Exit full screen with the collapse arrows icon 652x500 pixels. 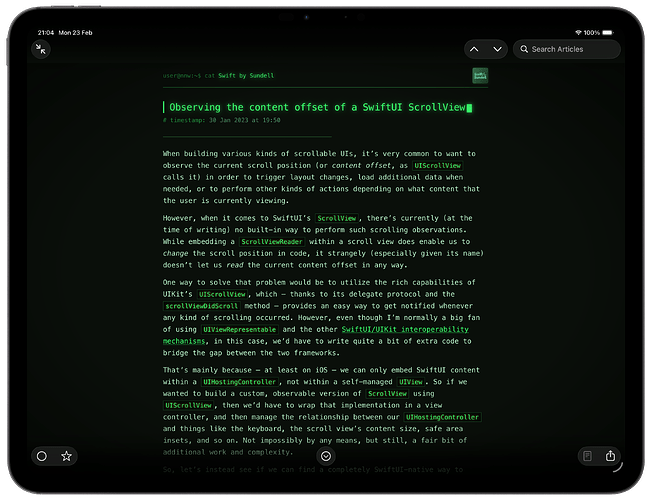(41, 49)
